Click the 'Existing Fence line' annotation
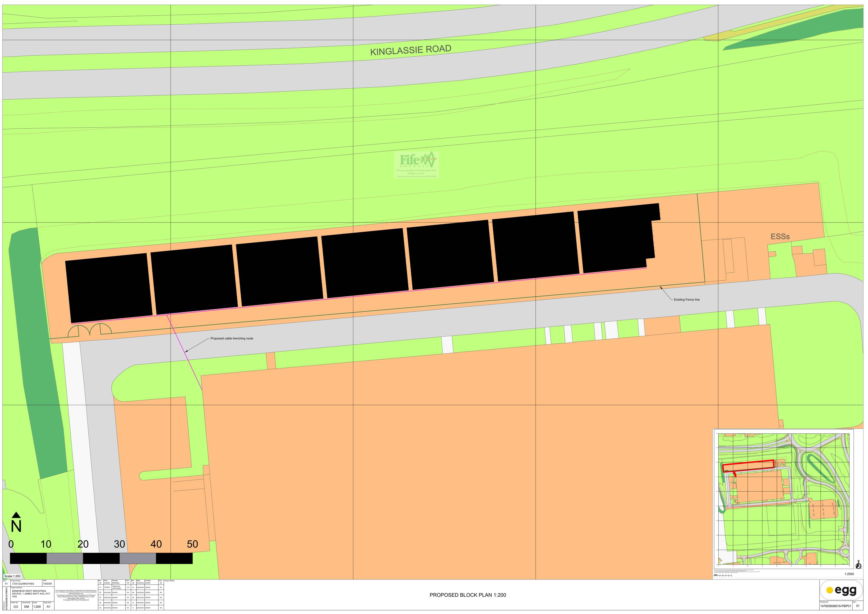The image size is (868, 614). pyautogui.click(x=687, y=299)
